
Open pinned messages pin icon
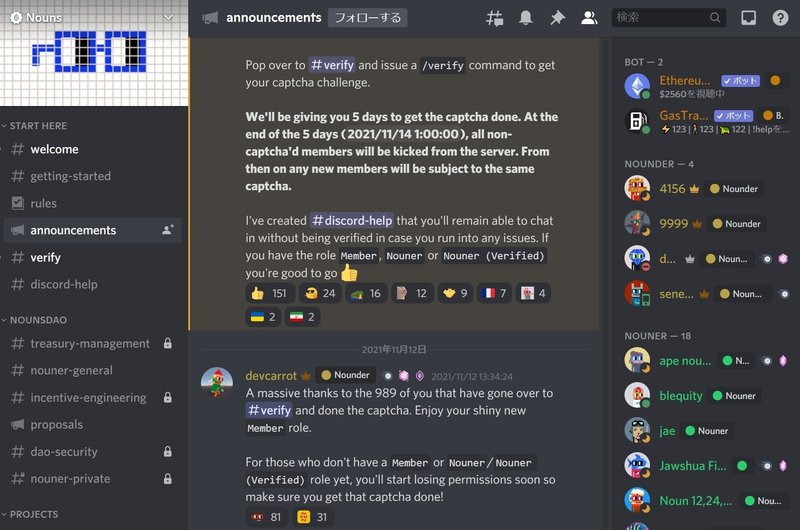tap(557, 18)
